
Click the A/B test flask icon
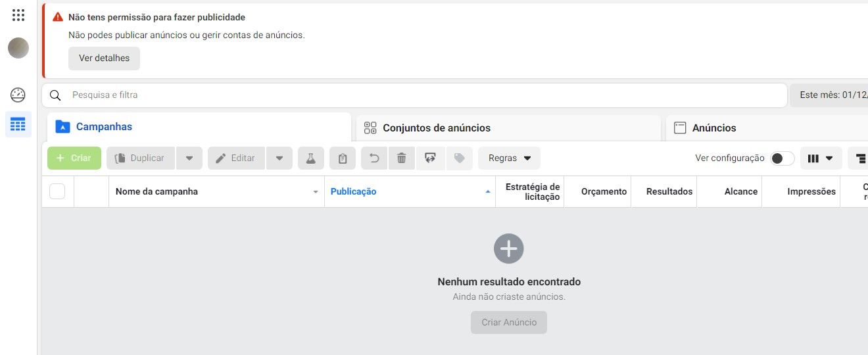[x=311, y=158]
